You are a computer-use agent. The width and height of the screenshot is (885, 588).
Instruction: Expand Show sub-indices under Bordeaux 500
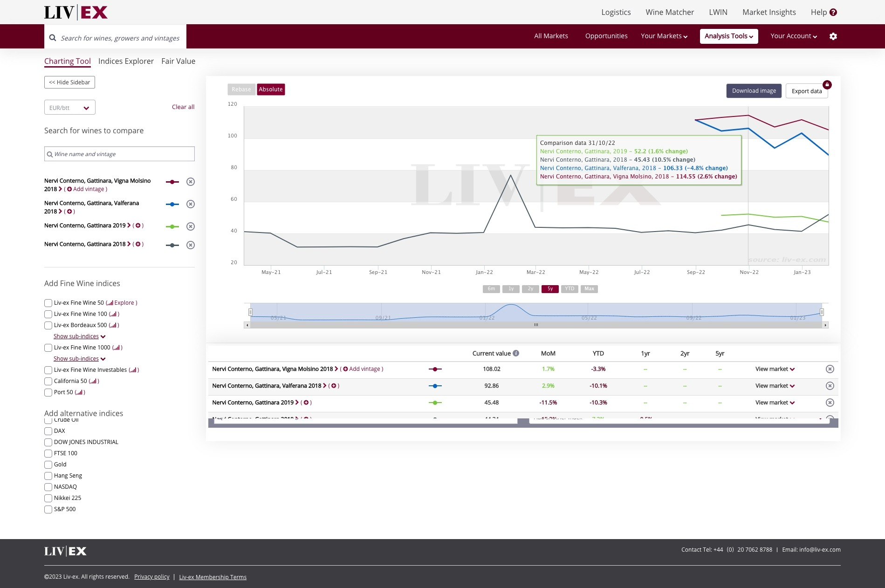(x=79, y=336)
